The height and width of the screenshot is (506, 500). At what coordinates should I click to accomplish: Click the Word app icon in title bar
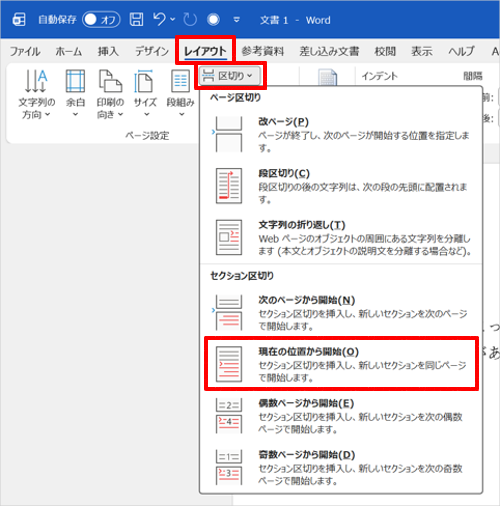pyautogui.click(x=19, y=20)
